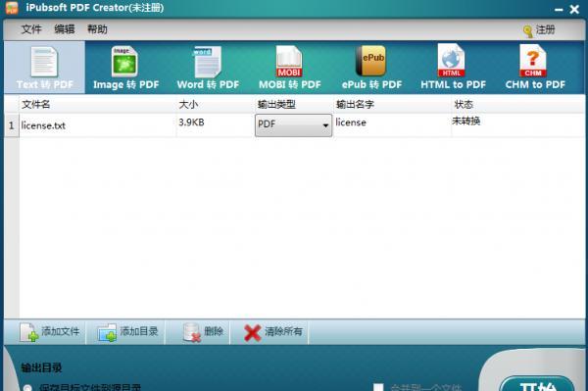Click the 大小 column header

point(216,104)
